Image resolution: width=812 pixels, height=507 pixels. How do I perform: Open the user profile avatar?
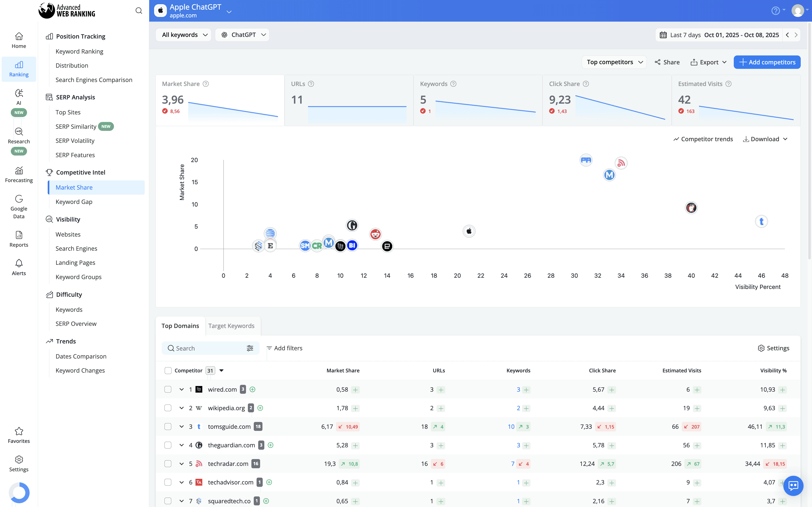tap(798, 11)
